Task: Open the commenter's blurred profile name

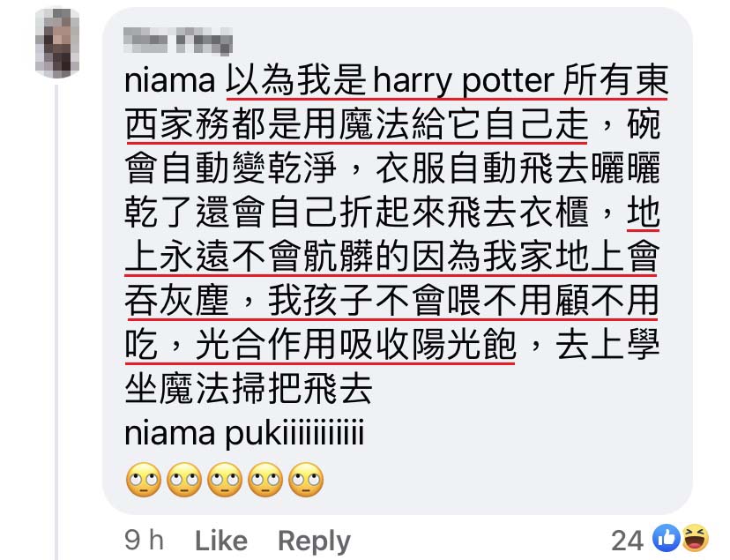Action: tap(178, 40)
